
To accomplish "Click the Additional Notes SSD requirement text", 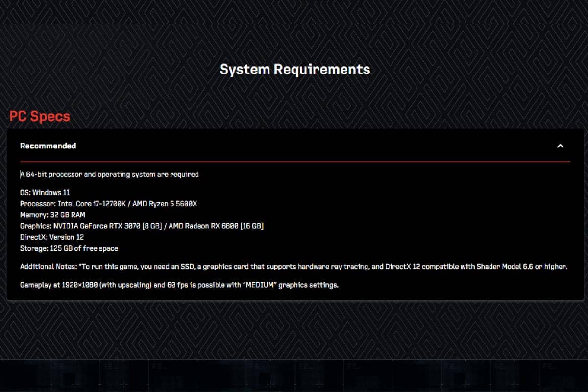I will [x=294, y=267].
